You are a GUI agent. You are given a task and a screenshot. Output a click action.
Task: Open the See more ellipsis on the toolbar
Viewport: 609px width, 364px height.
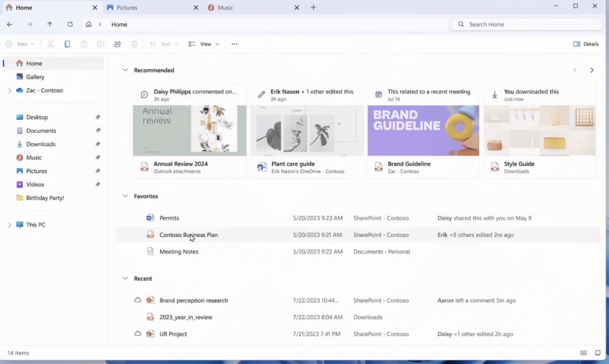(234, 44)
